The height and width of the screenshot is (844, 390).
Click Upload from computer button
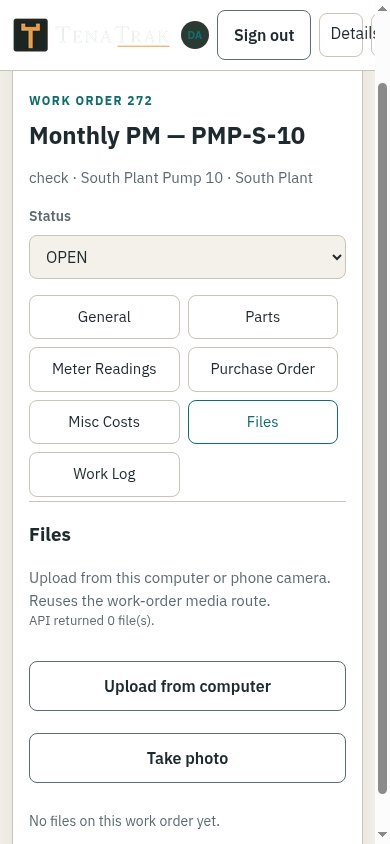pos(187,686)
